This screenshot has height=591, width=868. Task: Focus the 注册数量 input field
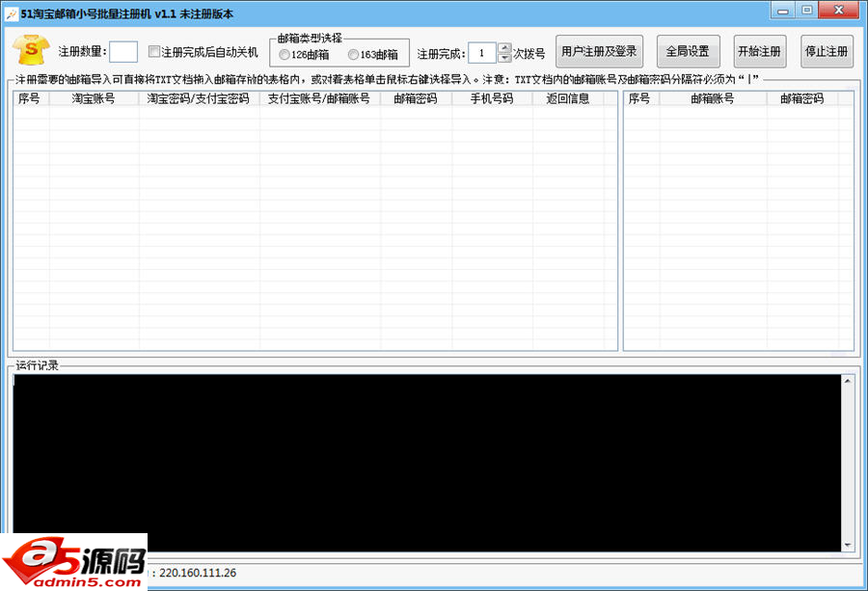(x=123, y=52)
